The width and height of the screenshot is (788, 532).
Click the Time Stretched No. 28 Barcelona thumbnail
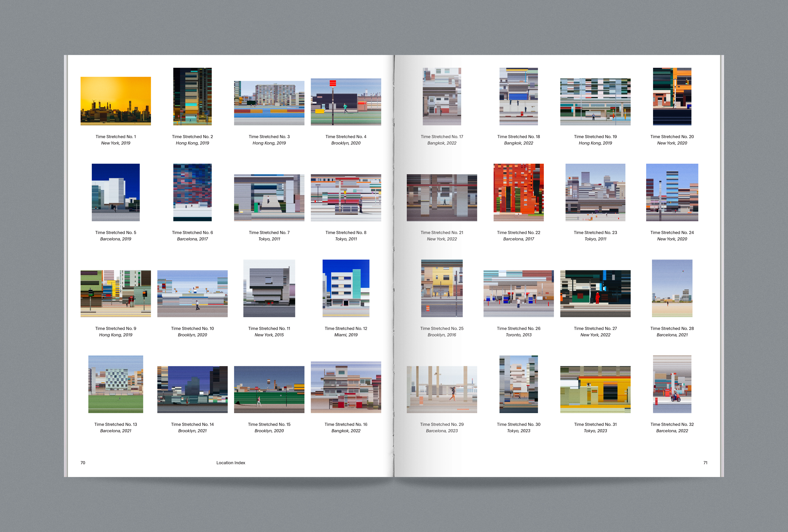672,288
